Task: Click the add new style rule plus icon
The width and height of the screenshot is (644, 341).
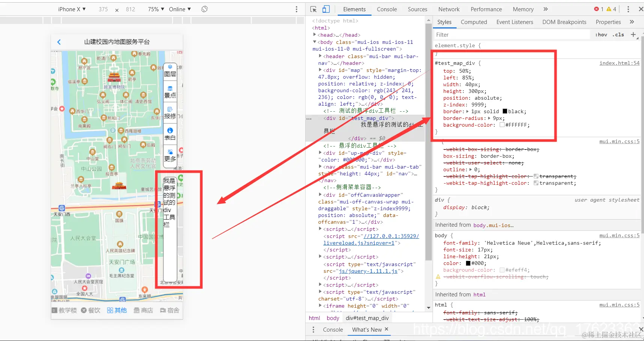Action: click(633, 34)
